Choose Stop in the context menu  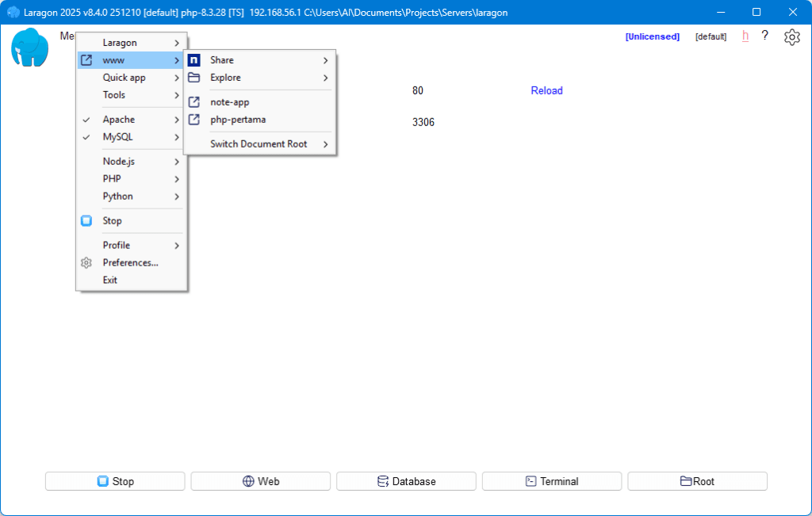112,221
